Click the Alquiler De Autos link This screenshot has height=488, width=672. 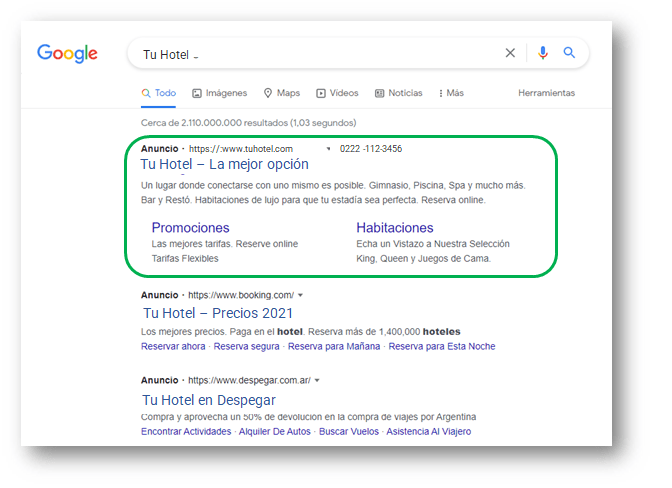pyautogui.click(x=275, y=431)
